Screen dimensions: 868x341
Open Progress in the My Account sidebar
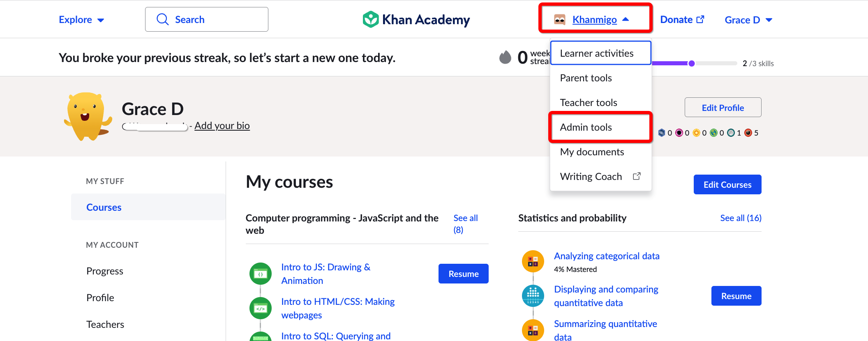(x=105, y=271)
